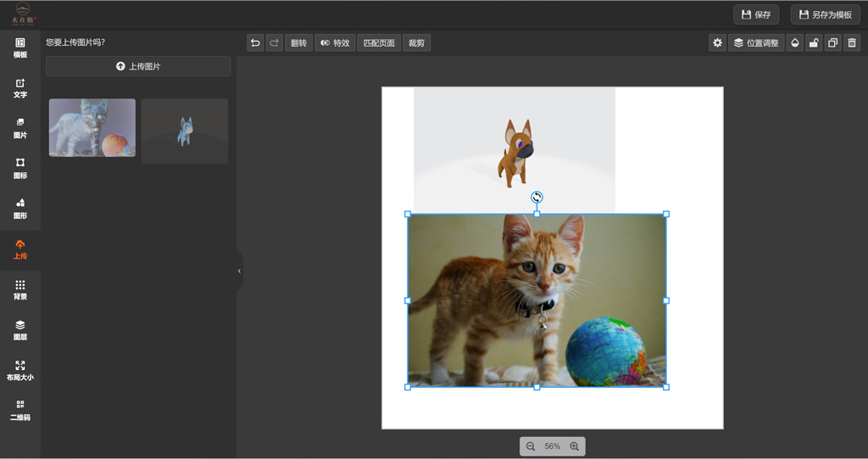Click the rotate handle above the cat image
Screen dimensions: 868x459
click(537, 197)
